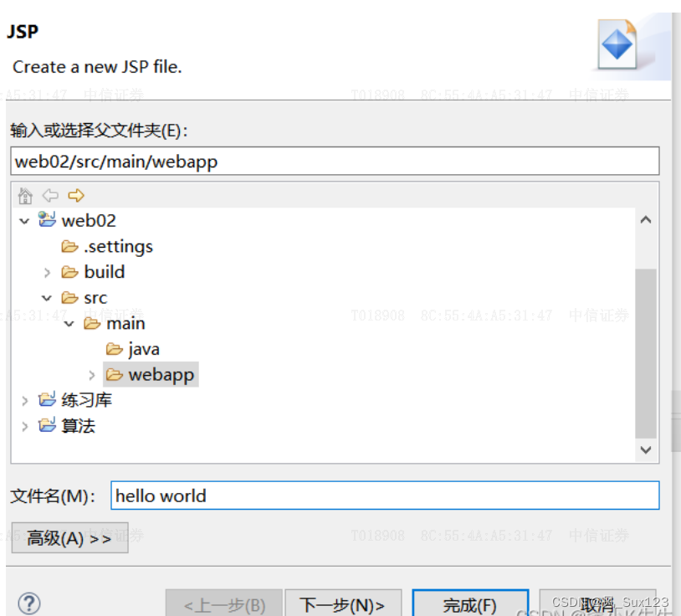Click the 下一步(N) next button

[x=343, y=603]
